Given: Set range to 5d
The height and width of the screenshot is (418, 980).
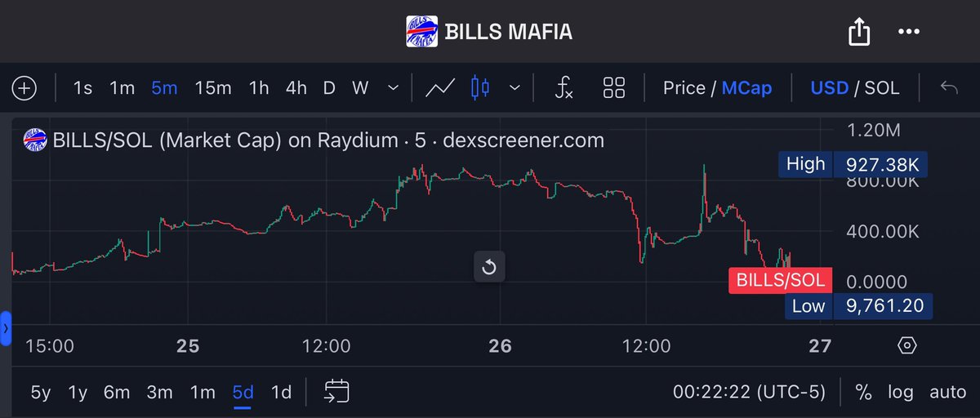Looking at the screenshot, I should tap(243, 393).
